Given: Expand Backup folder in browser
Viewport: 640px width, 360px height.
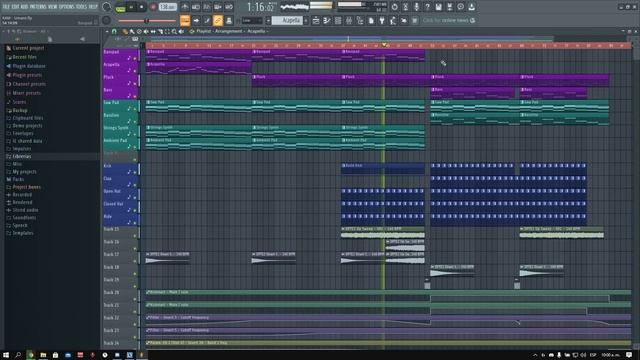Looking at the screenshot, I should (x=20, y=110).
